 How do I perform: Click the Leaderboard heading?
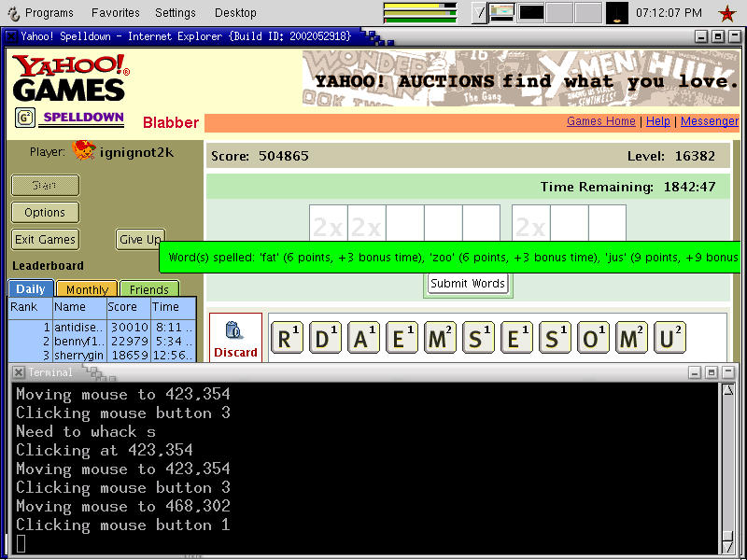(x=48, y=266)
